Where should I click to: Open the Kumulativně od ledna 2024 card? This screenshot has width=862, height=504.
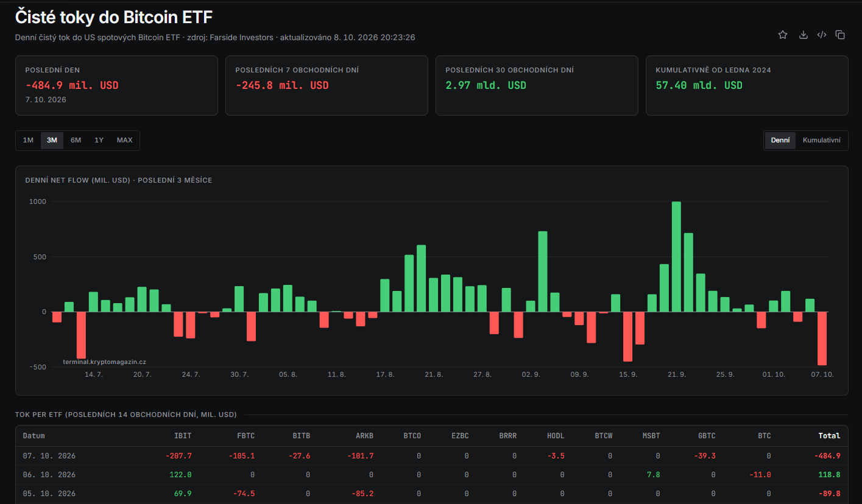(747, 85)
